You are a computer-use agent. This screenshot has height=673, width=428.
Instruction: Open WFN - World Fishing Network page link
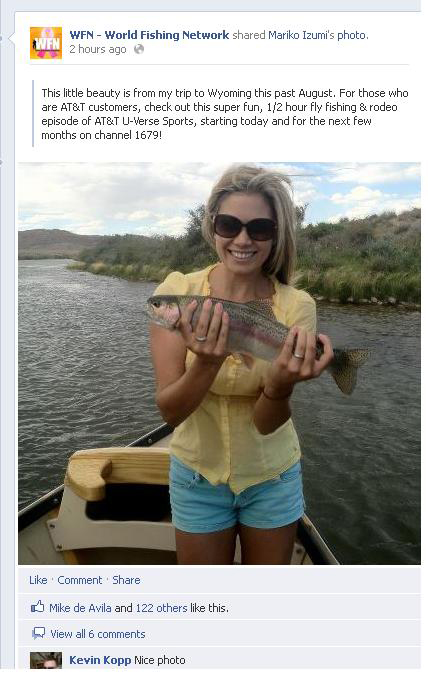[149, 35]
